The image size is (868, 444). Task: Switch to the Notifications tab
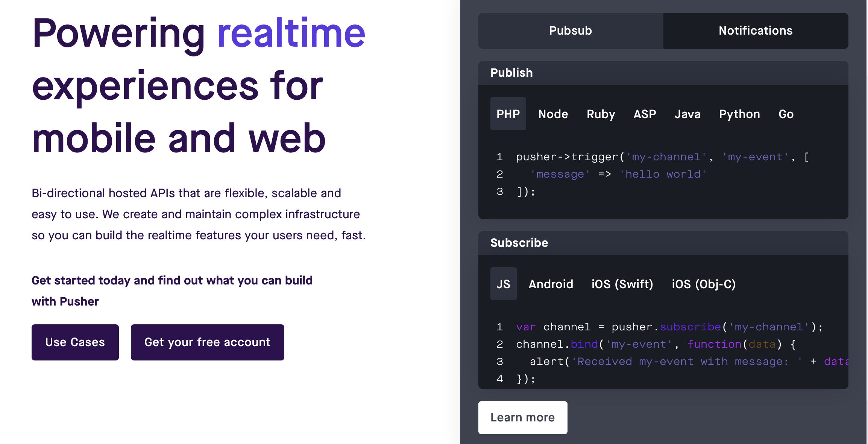[756, 31]
